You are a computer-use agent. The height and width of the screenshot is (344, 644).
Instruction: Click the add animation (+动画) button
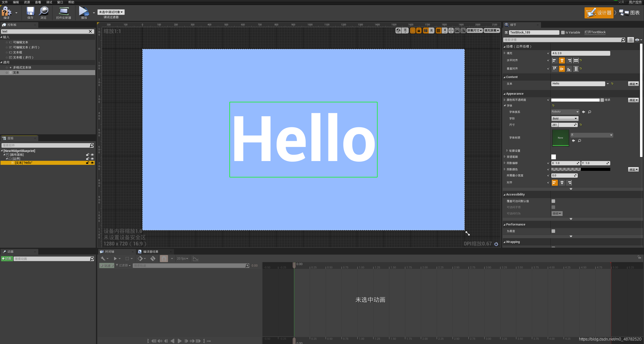[x=7, y=259]
